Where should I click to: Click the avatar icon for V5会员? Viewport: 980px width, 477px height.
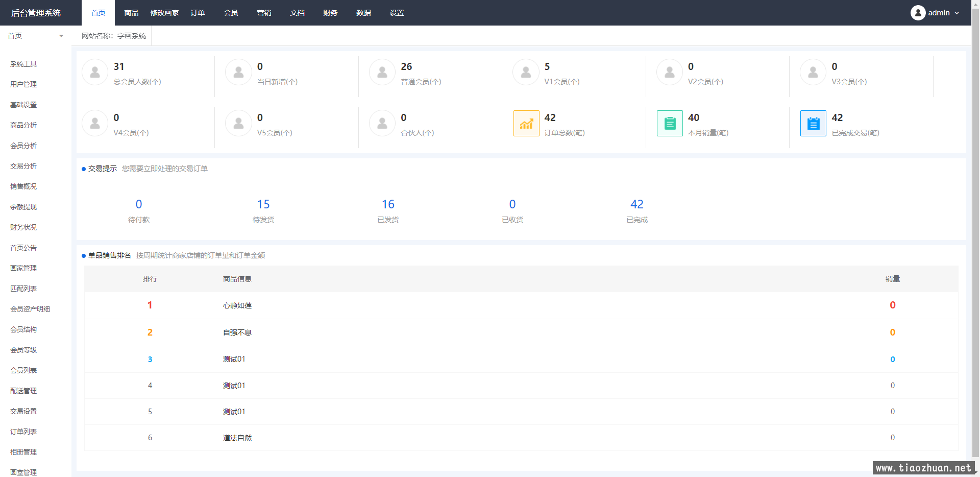(x=238, y=123)
